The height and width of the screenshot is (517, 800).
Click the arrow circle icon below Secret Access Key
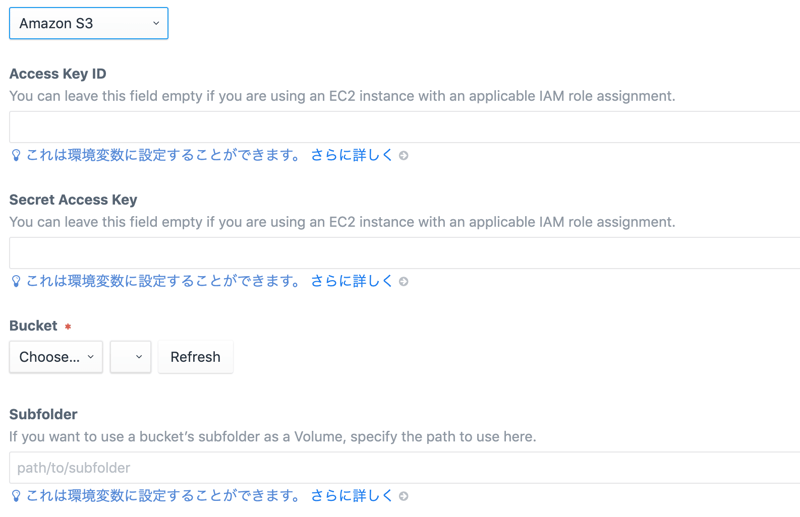click(404, 282)
